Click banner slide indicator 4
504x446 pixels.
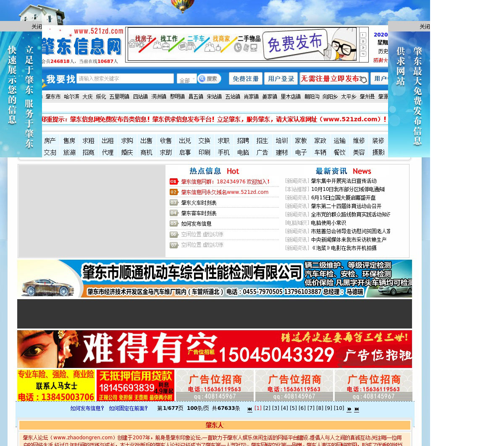click(x=363, y=54)
